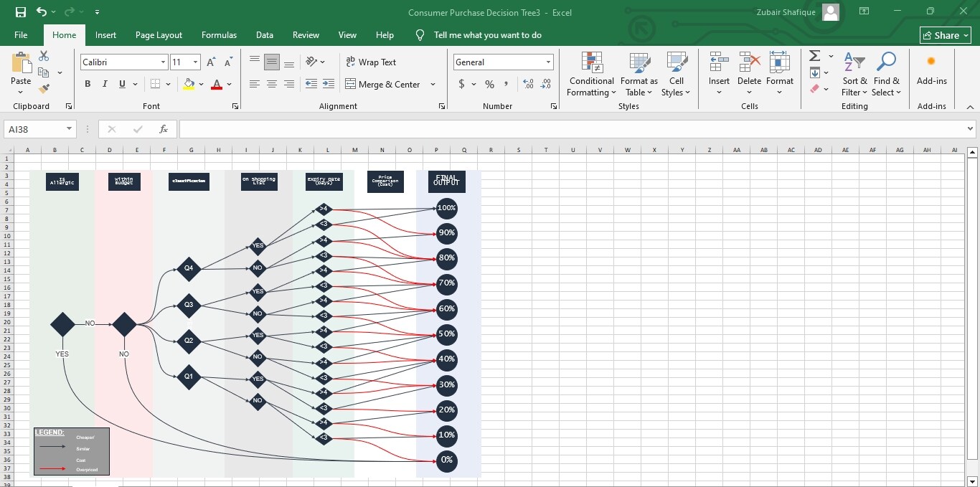Image resolution: width=980 pixels, height=487 pixels.
Task: Open the Data ribbon tab
Action: click(x=264, y=34)
